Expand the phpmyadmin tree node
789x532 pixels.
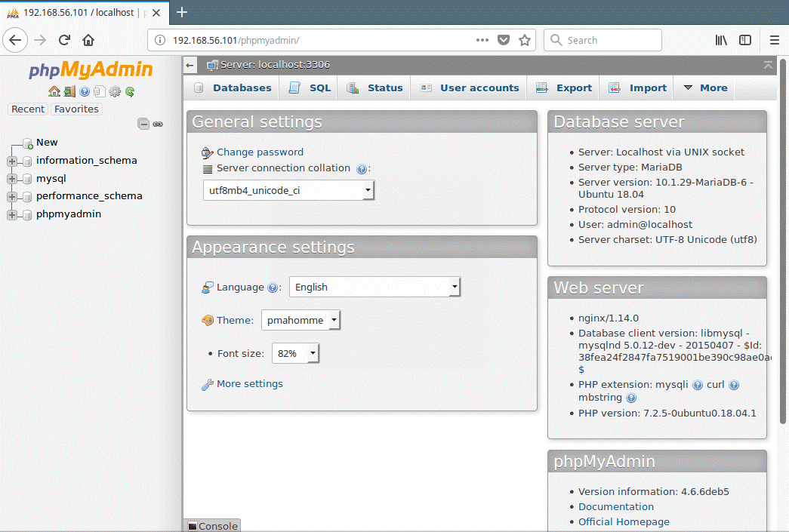pyautogui.click(x=12, y=215)
